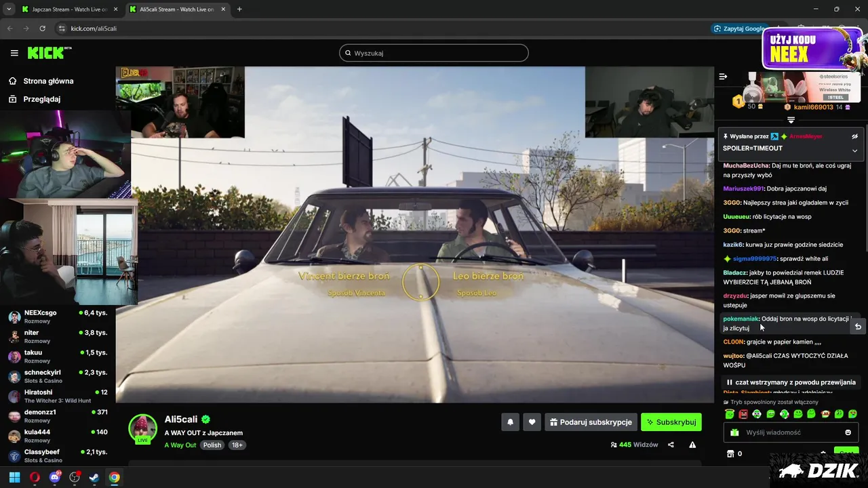The height and width of the screenshot is (488, 868).
Task: Open the hamburger sidebar menu
Action: click(14, 53)
